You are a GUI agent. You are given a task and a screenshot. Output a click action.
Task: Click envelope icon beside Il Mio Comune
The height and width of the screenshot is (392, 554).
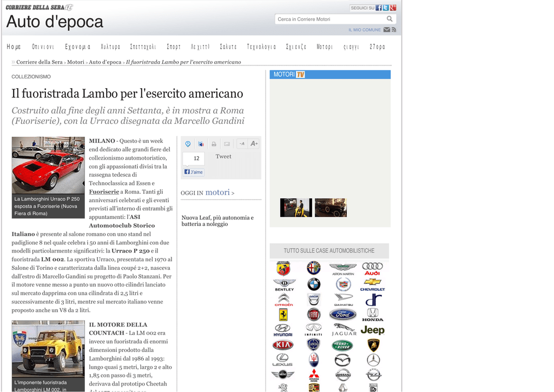(x=387, y=30)
